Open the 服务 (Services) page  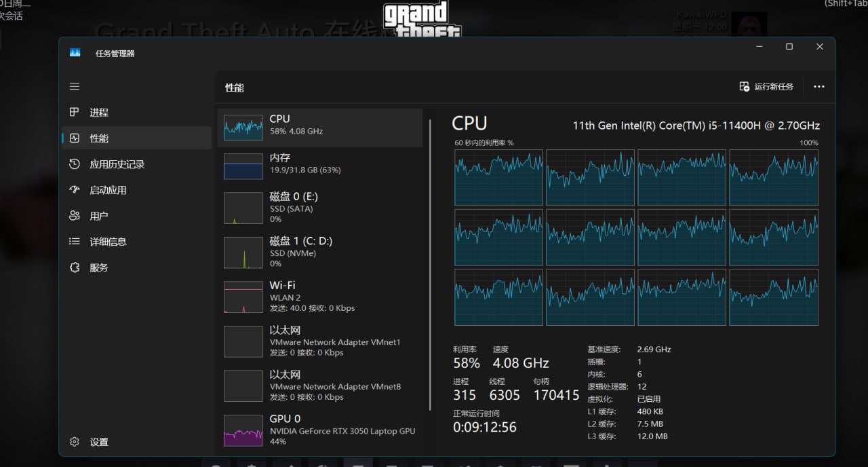coord(99,267)
